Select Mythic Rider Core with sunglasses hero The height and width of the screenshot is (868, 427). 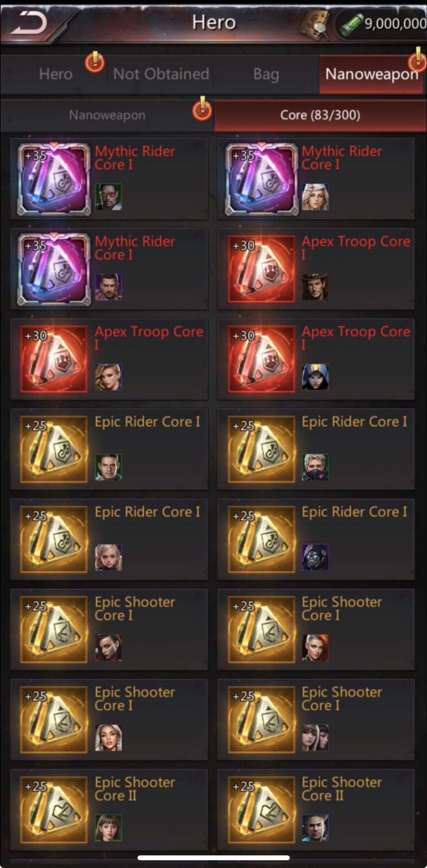coord(109,179)
